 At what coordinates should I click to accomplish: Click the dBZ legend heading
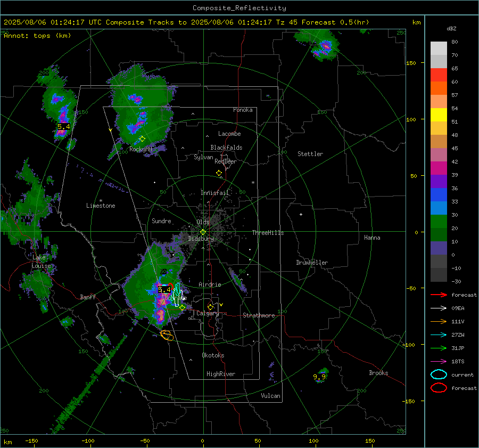[451, 29]
